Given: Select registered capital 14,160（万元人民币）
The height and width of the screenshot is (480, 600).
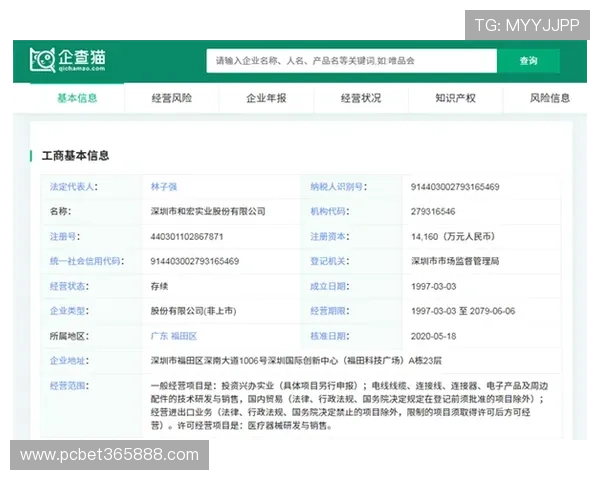Looking at the screenshot, I should click(453, 237).
